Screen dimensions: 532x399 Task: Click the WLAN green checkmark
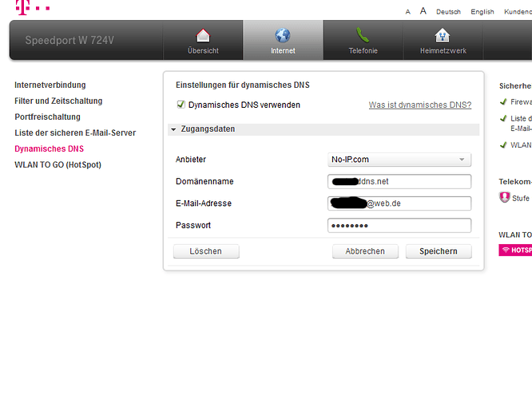pyautogui.click(x=503, y=145)
